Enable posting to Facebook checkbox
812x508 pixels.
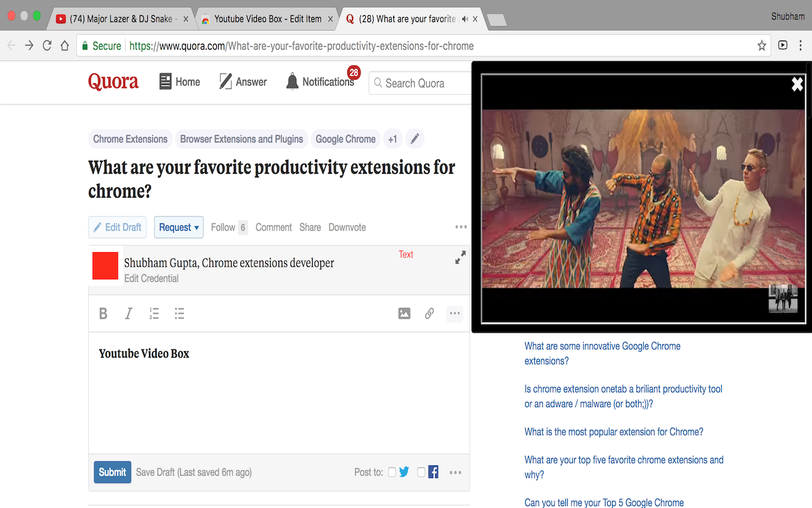(421, 472)
